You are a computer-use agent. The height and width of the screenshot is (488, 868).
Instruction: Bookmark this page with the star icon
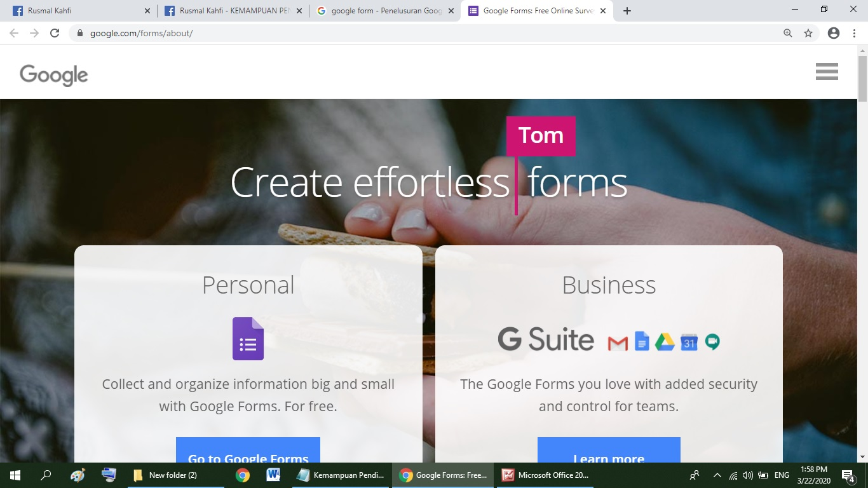pyautogui.click(x=808, y=33)
